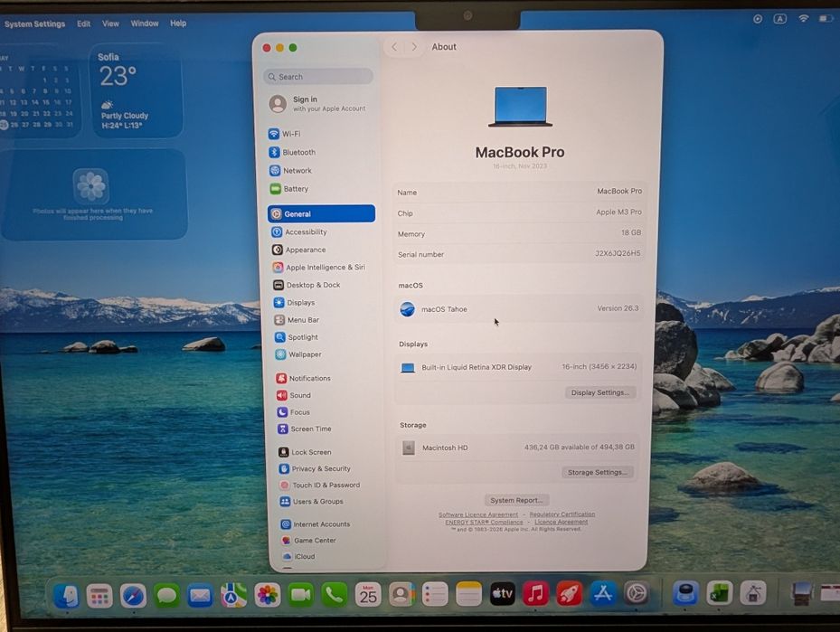
Task: Open Notes from the Dock
Action: [x=468, y=595]
